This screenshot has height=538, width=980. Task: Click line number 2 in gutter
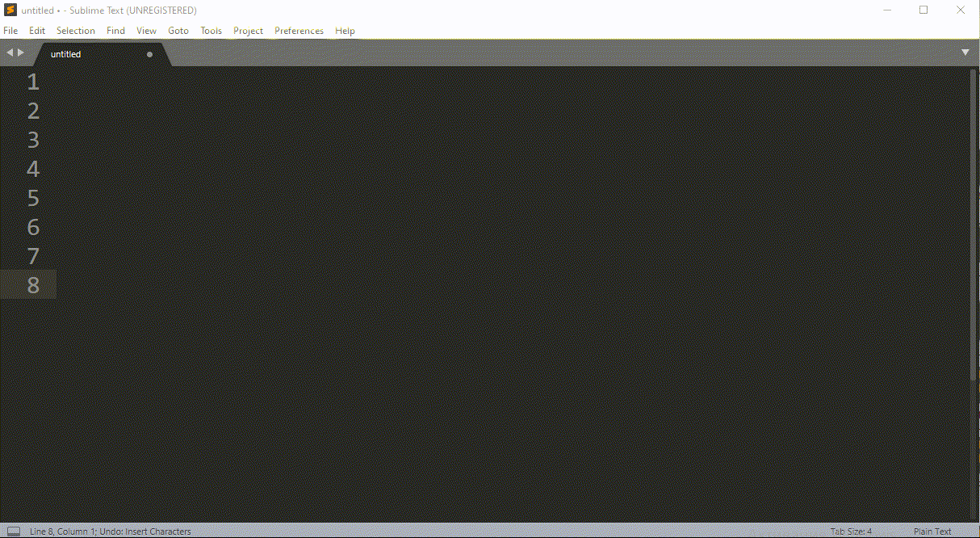click(x=33, y=111)
